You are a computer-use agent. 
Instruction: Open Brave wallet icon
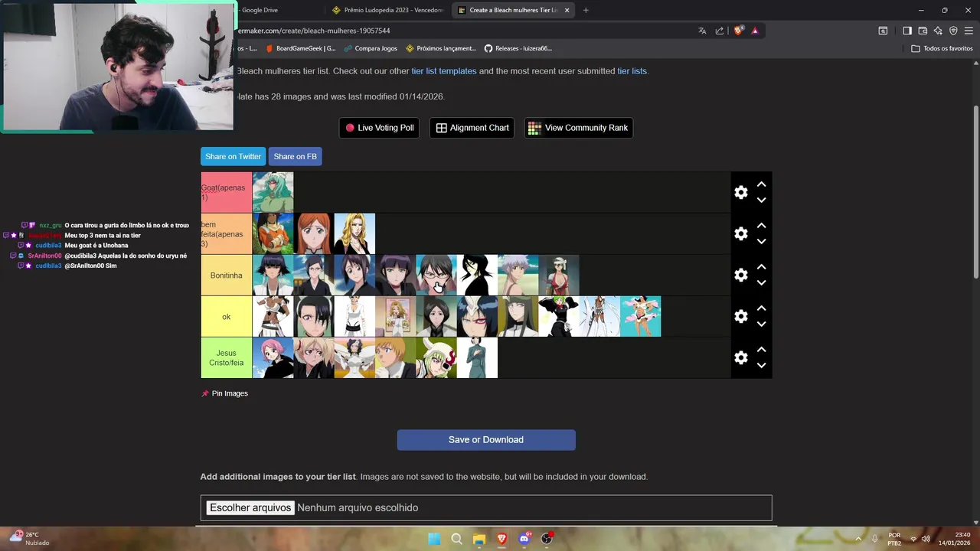pos(923,31)
